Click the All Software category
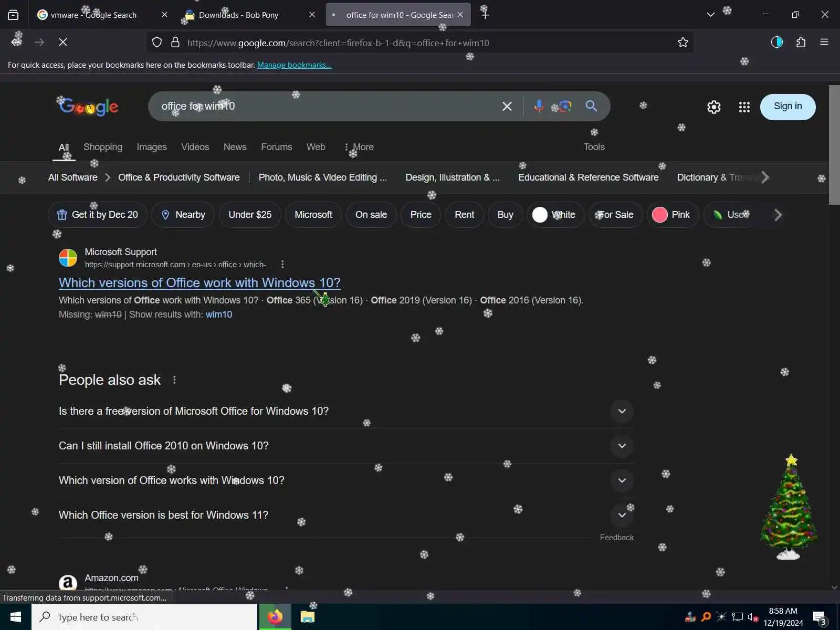This screenshot has height=630, width=840. pos(73,177)
